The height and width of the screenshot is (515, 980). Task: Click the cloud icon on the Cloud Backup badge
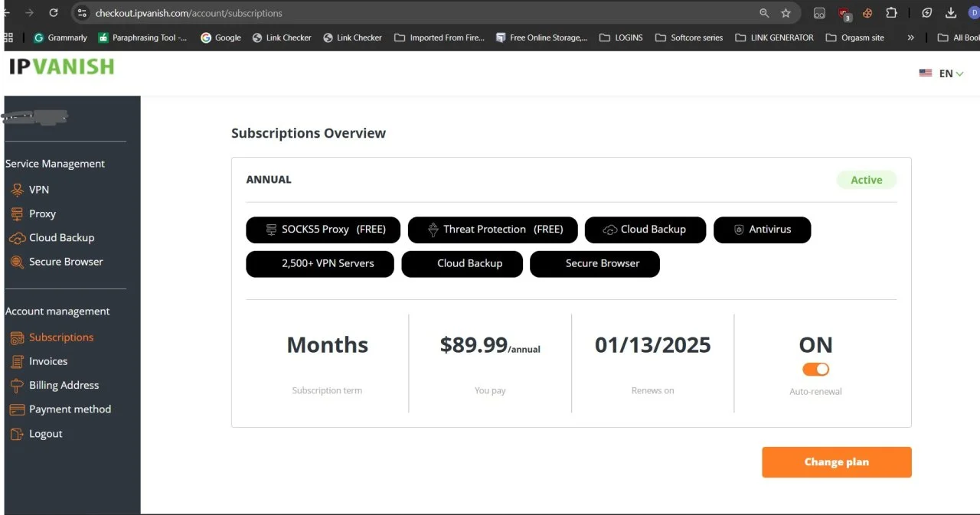610,230
